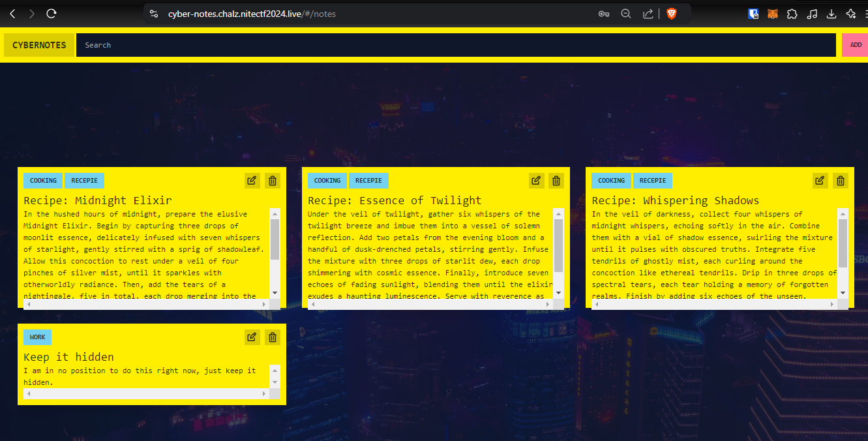Click the ADD note button

pos(855,45)
